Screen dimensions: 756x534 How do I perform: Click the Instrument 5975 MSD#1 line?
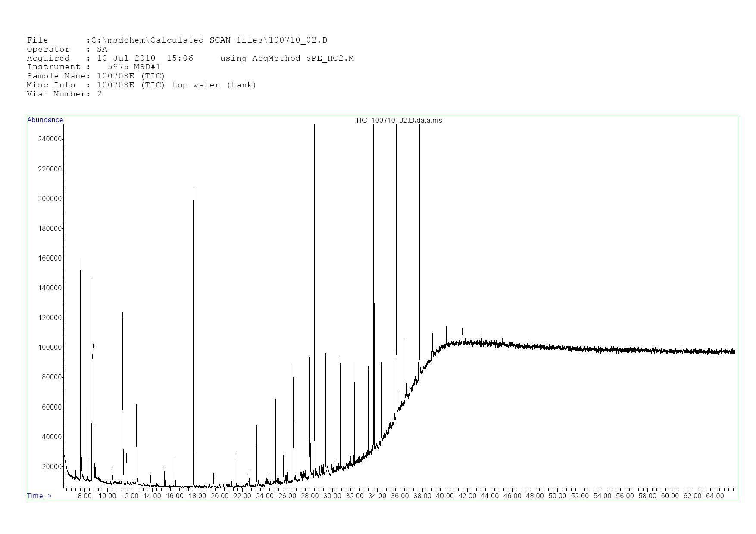pos(94,67)
